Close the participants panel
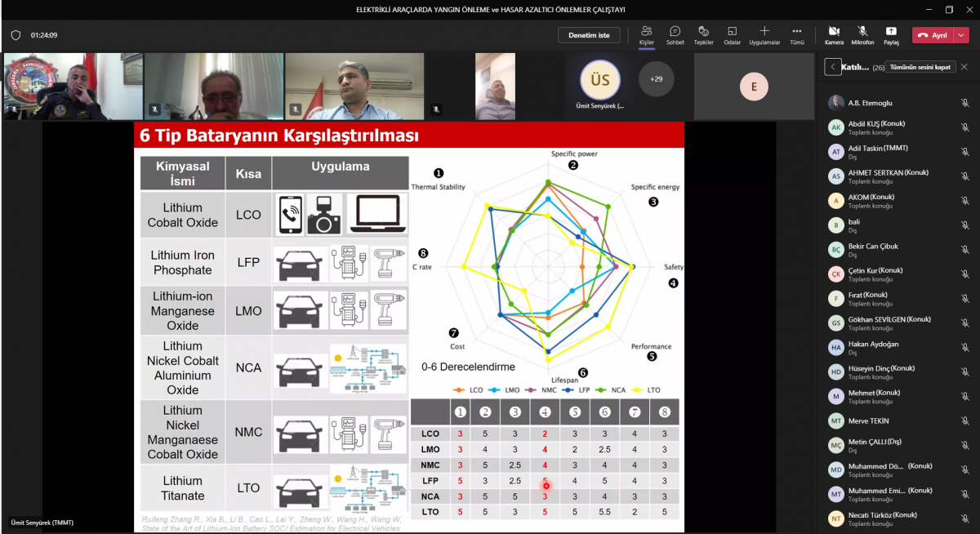Viewport: 980px width, 534px height. tap(964, 67)
